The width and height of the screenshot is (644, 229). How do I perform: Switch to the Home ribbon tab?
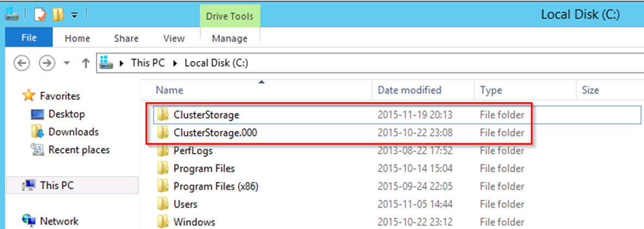click(x=77, y=39)
